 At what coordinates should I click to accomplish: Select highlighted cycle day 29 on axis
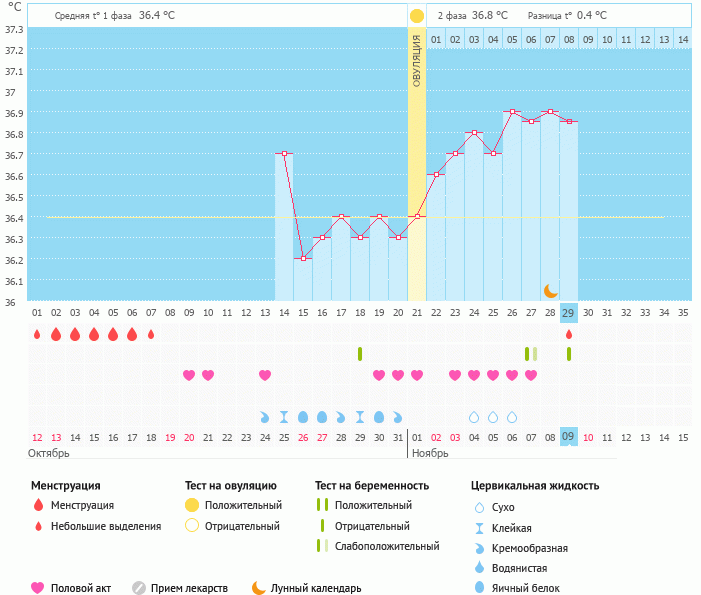pyautogui.click(x=569, y=313)
